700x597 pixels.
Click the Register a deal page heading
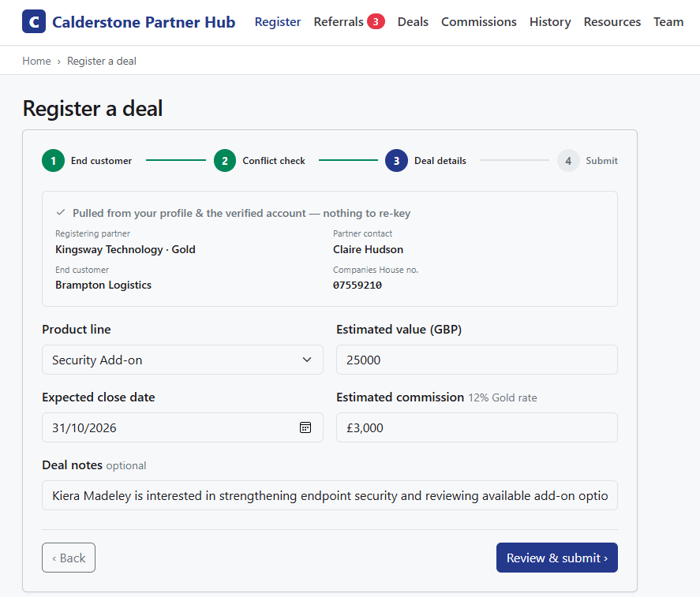(93, 108)
